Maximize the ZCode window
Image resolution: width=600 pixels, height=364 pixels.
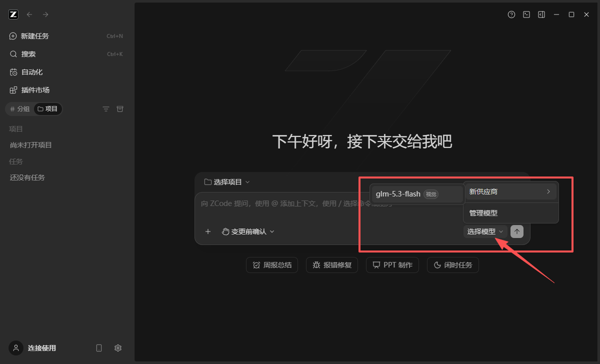point(571,14)
